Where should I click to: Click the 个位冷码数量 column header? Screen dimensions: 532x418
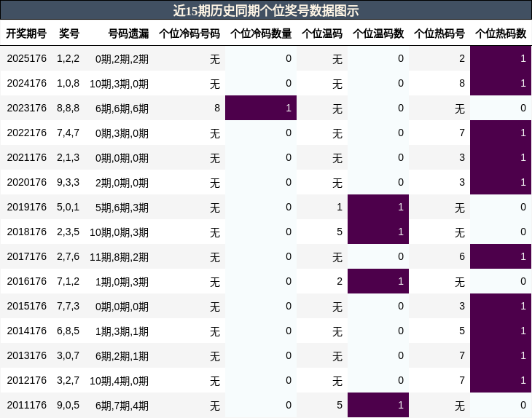click(261, 33)
